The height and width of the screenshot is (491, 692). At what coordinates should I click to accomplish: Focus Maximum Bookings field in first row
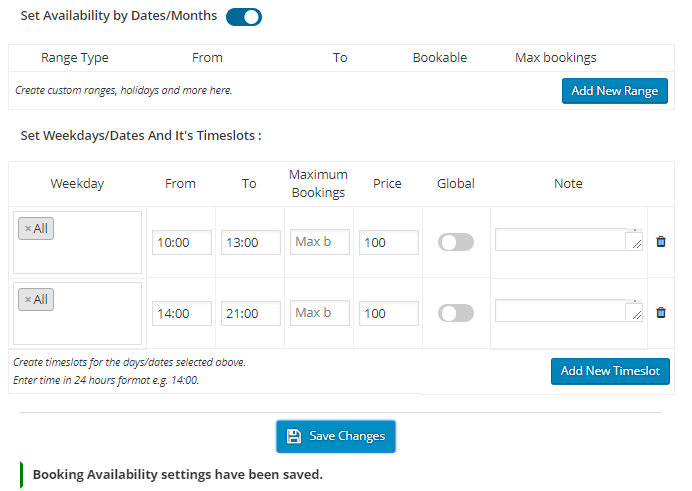pos(320,242)
